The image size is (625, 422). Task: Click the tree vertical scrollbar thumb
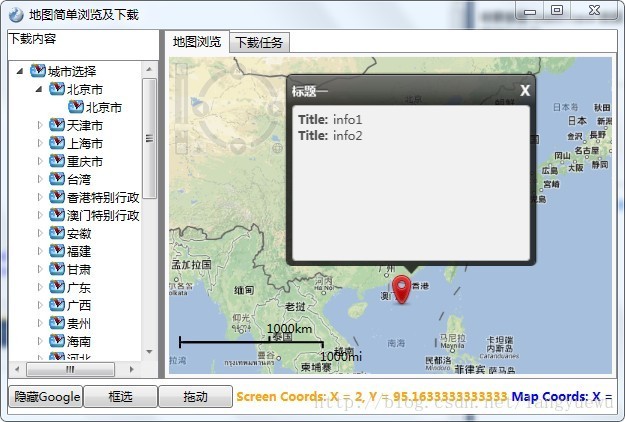coord(149,138)
